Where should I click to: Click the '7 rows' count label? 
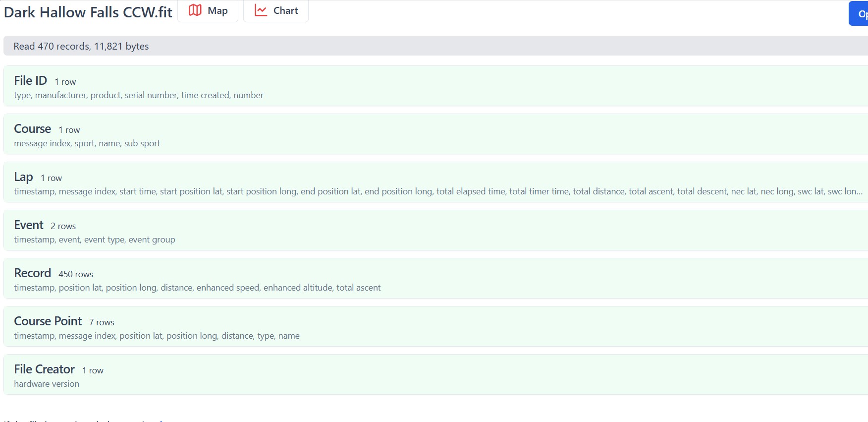(x=102, y=322)
